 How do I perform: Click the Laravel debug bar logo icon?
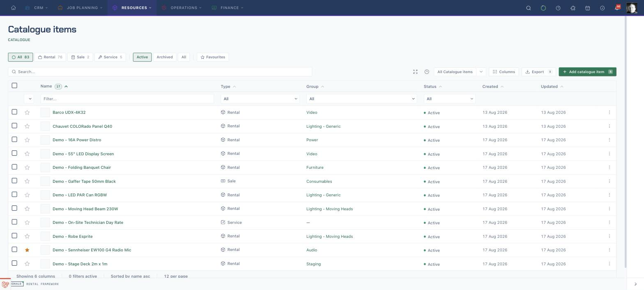coord(5,284)
